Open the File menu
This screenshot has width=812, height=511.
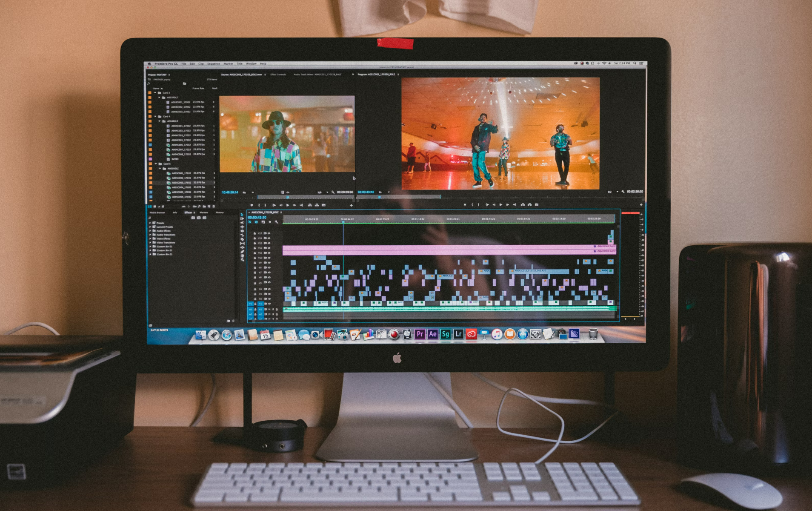[184, 64]
